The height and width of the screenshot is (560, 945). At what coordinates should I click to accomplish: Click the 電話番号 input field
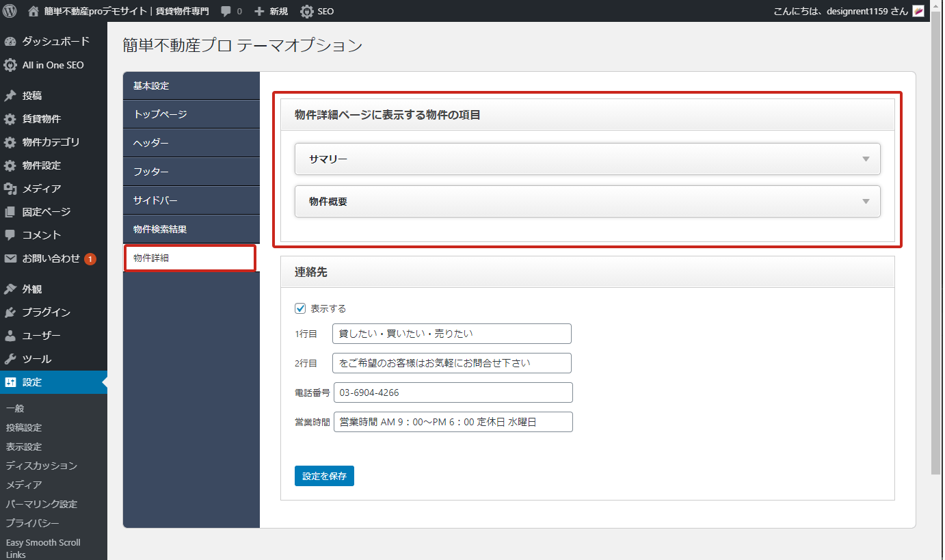[x=453, y=392]
